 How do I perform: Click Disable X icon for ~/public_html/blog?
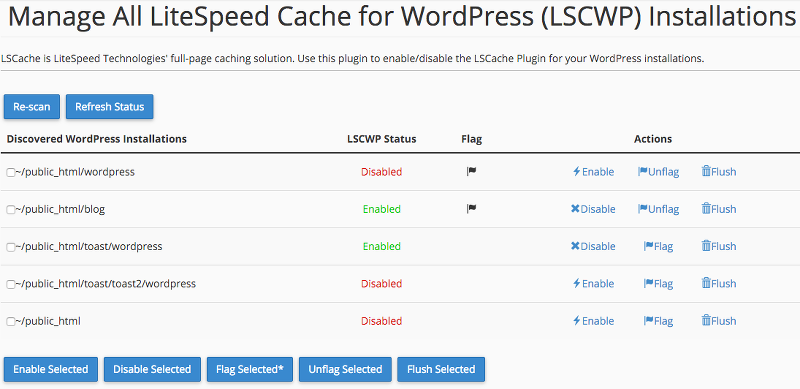click(575, 209)
